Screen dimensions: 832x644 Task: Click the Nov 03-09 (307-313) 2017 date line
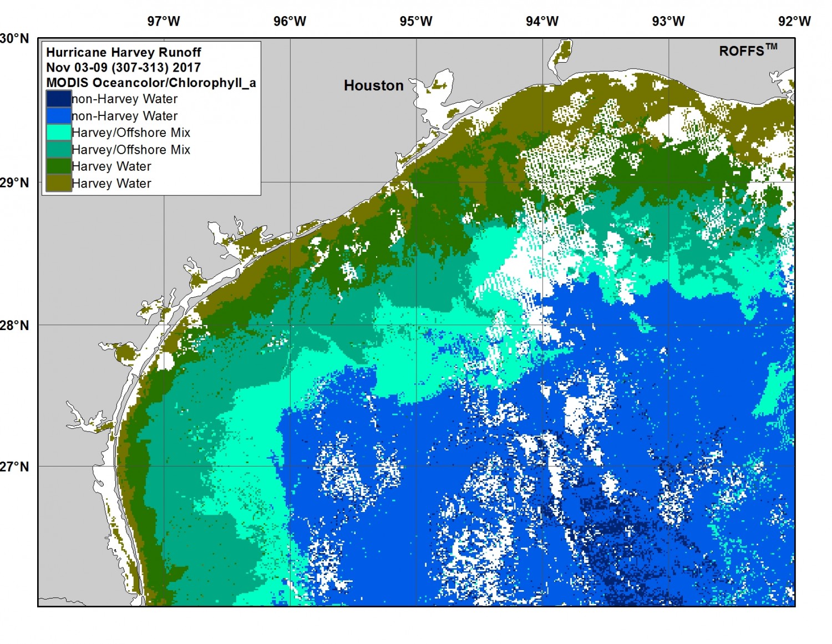point(123,68)
